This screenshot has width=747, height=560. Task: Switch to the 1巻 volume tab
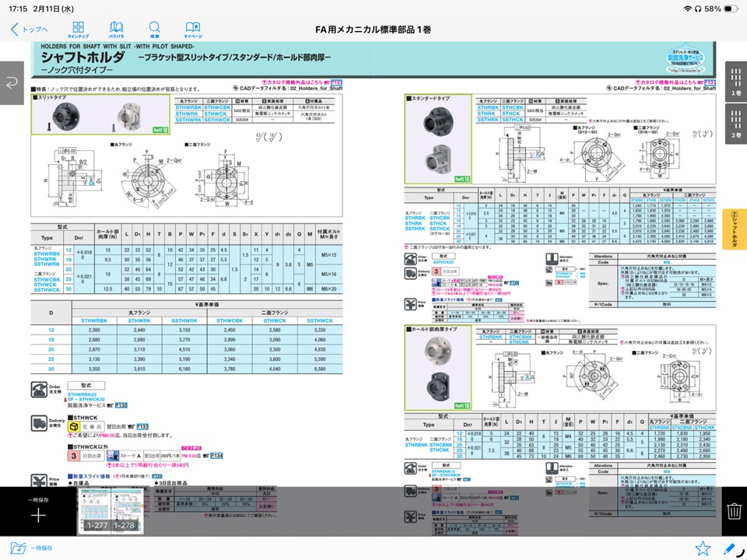735,81
